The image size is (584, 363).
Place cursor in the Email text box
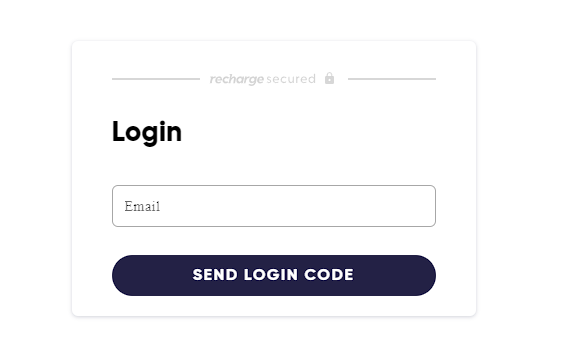[274, 206]
